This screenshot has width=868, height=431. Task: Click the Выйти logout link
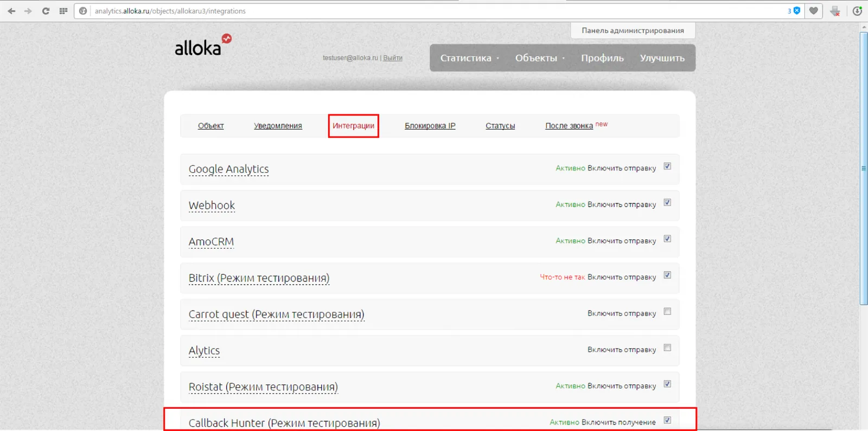[393, 58]
